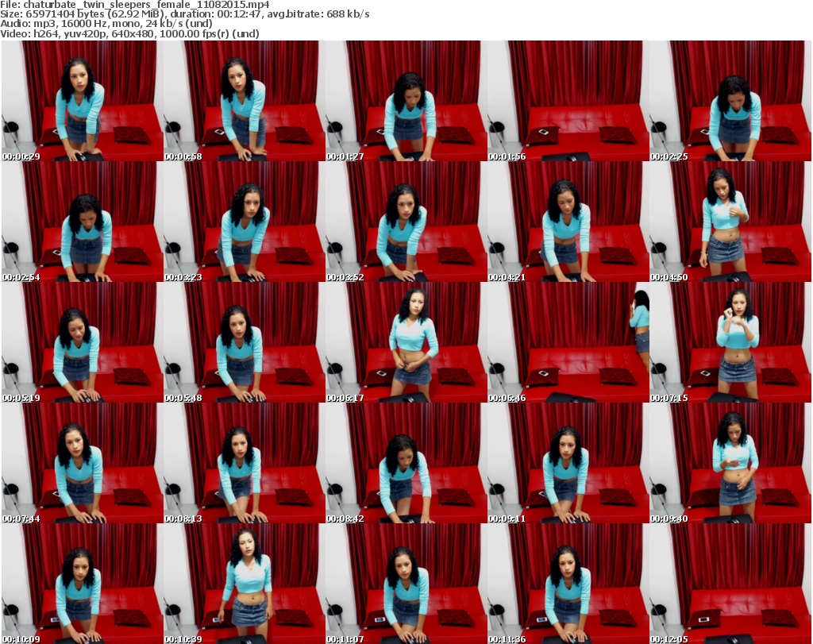Click the frame stamped 00:06:46
This screenshot has height=644, width=813.
coord(568,343)
